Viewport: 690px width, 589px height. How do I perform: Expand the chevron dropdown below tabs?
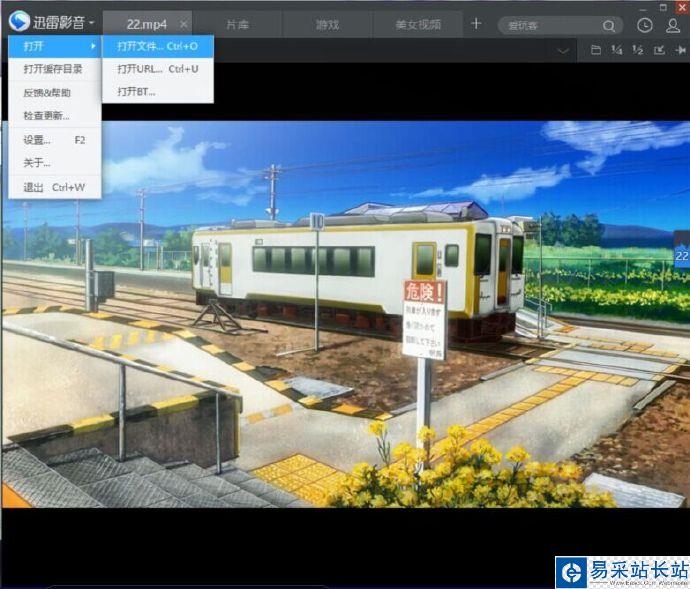tap(563, 51)
